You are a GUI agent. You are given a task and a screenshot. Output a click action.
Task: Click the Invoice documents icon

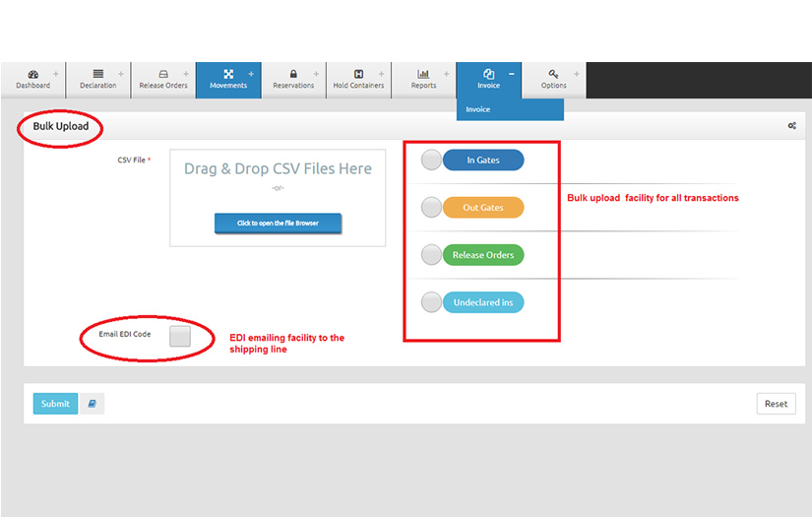pos(488,74)
